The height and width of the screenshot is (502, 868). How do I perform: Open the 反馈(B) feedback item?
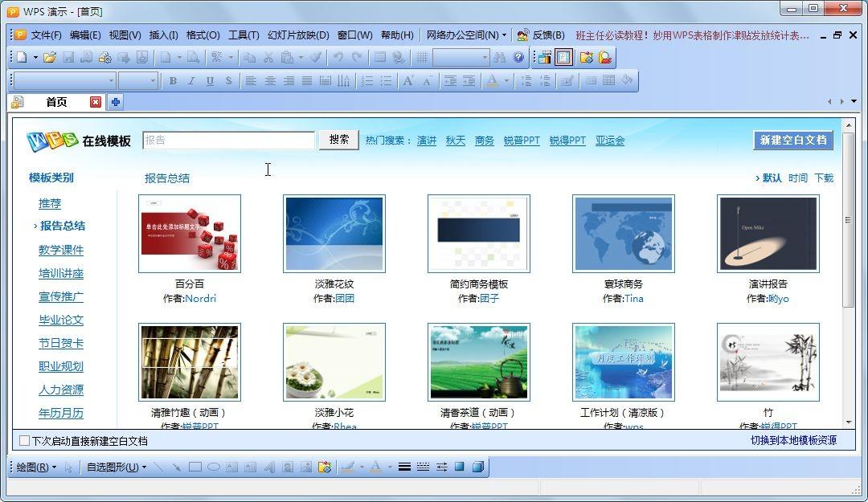click(542, 35)
